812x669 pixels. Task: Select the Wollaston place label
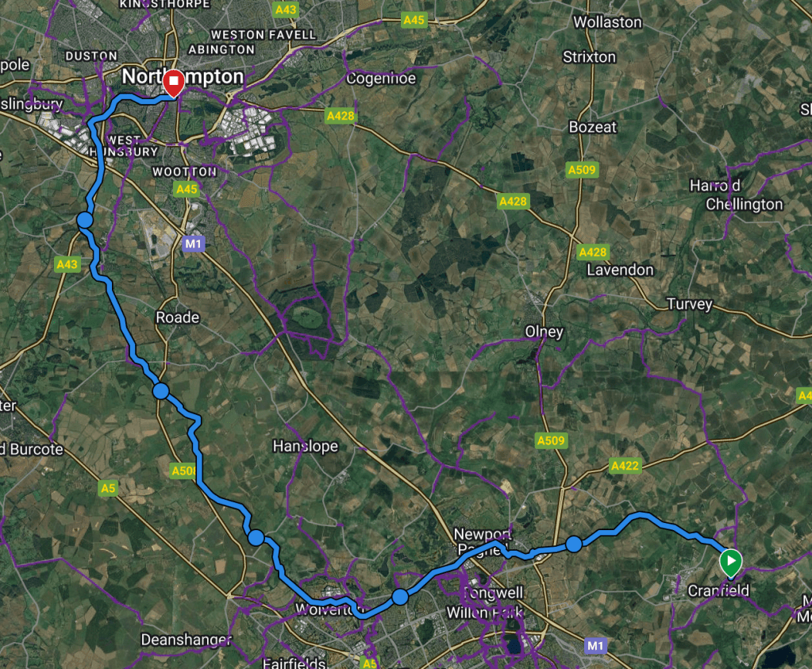click(x=607, y=22)
